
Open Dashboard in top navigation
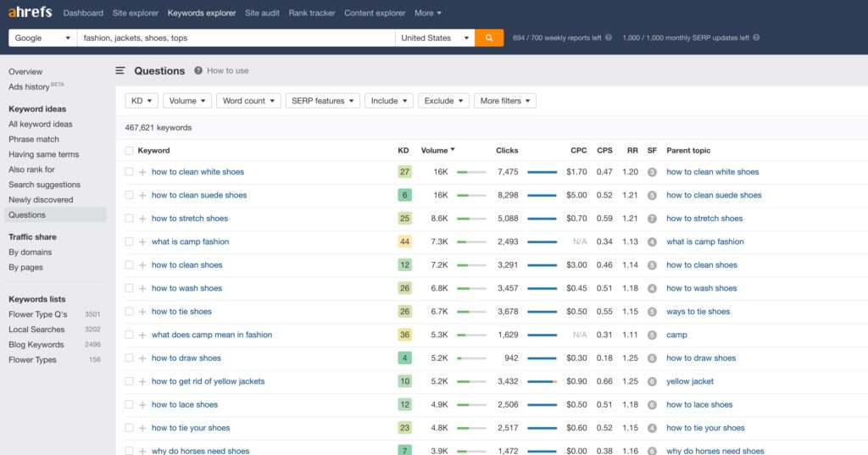click(x=83, y=13)
